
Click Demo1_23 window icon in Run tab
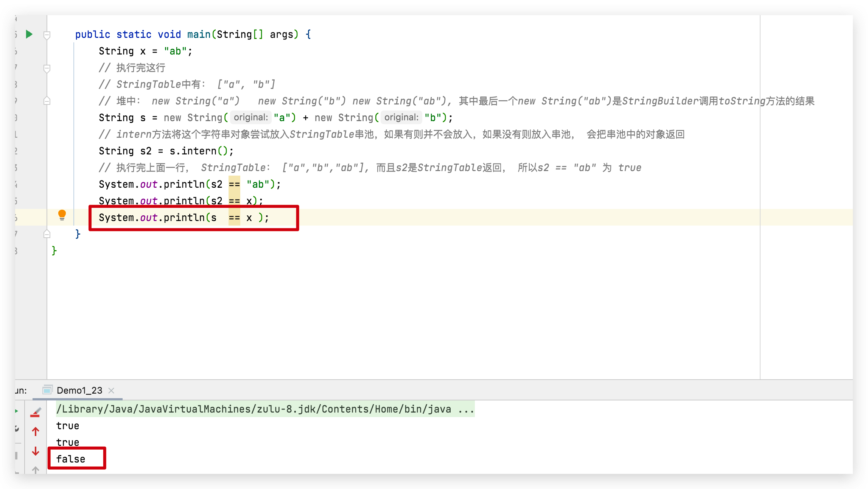(x=47, y=390)
